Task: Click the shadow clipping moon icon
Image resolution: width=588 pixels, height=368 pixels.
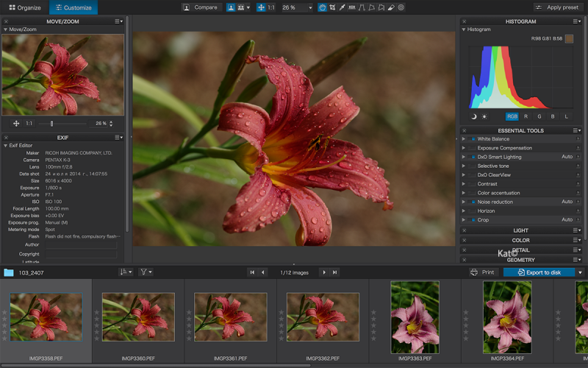Action: click(x=474, y=116)
